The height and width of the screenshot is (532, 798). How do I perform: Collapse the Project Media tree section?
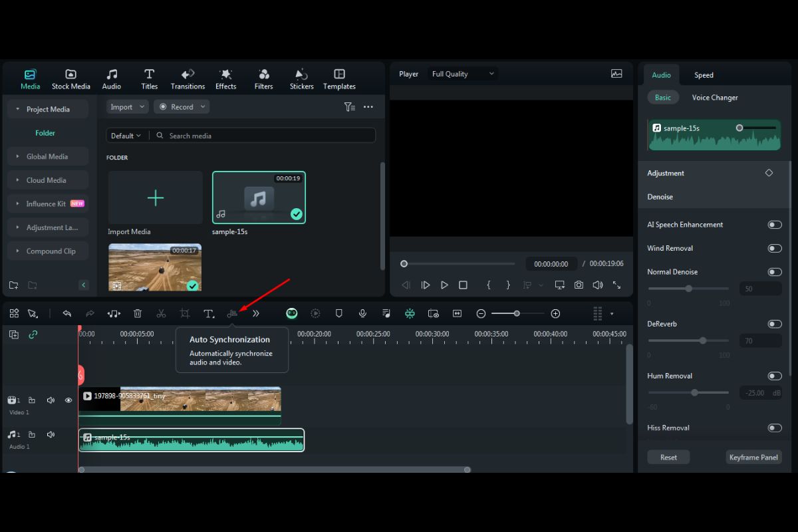pos(17,109)
